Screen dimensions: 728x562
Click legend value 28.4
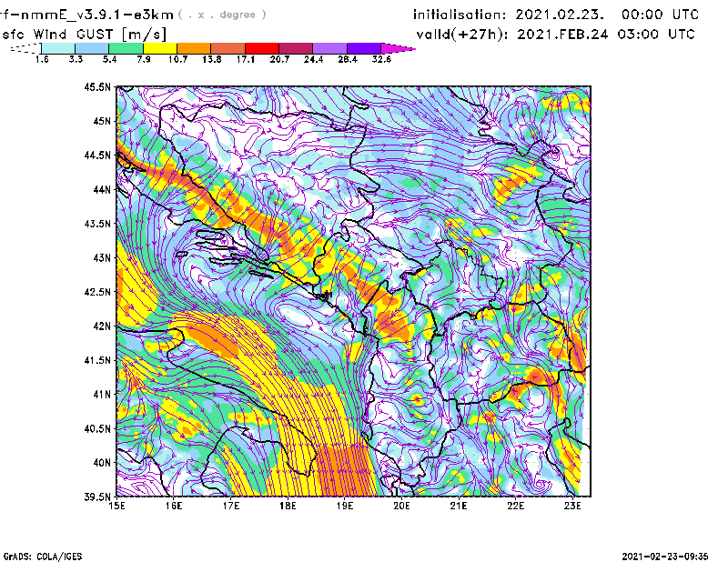point(348,59)
